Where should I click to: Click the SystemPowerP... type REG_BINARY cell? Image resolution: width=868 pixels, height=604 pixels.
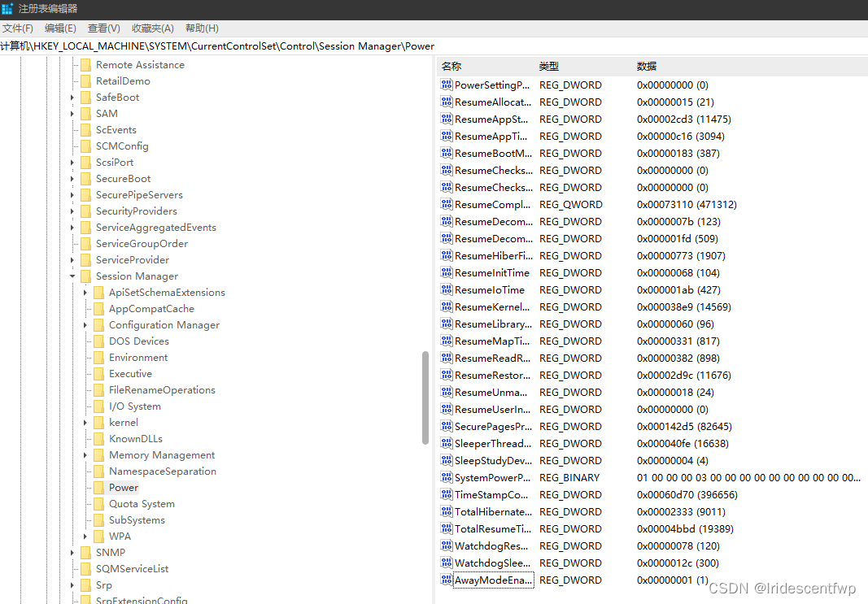(x=569, y=477)
